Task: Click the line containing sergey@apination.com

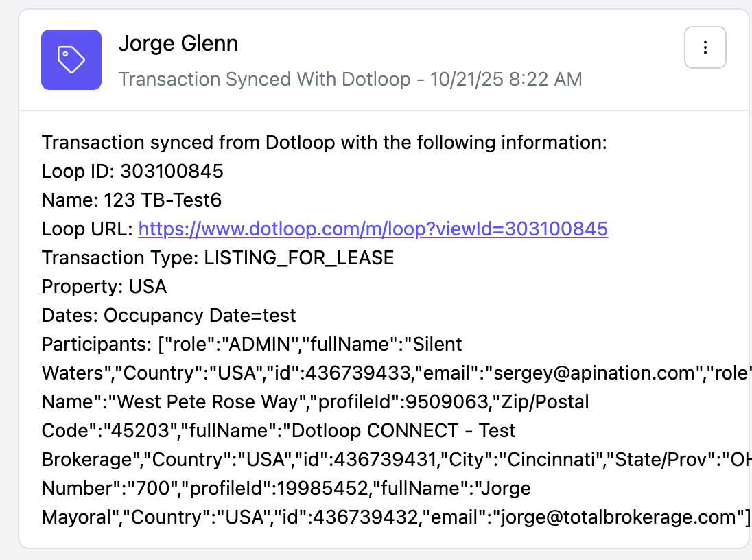Action: point(396,373)
